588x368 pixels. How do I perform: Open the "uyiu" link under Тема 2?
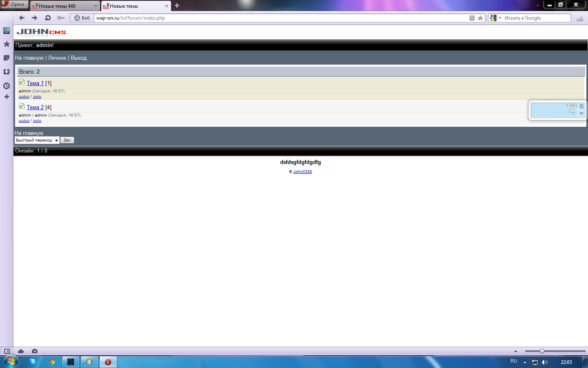coord(37,121)
